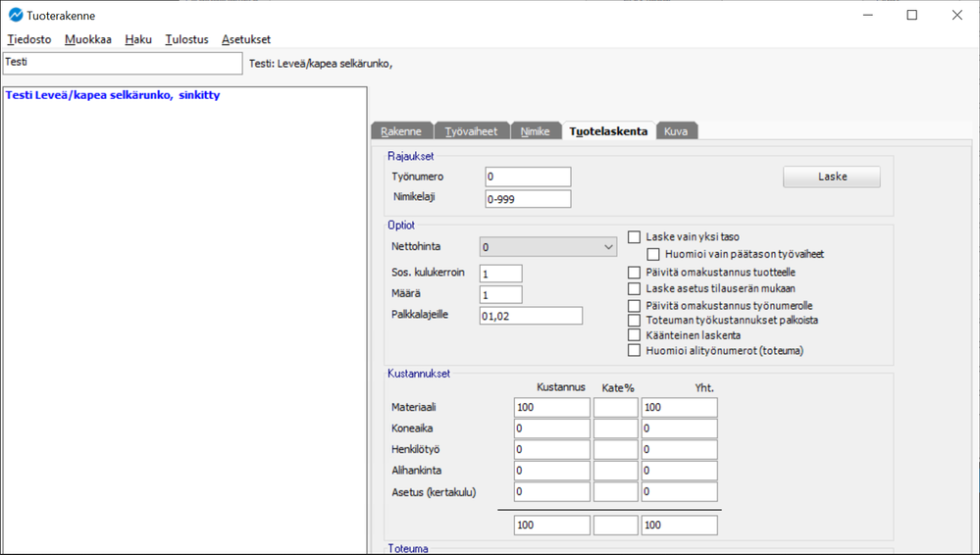Screen dimensions: 980x555
Task: Click the Henkilötyö Yht. field
Action: [680, 449]
